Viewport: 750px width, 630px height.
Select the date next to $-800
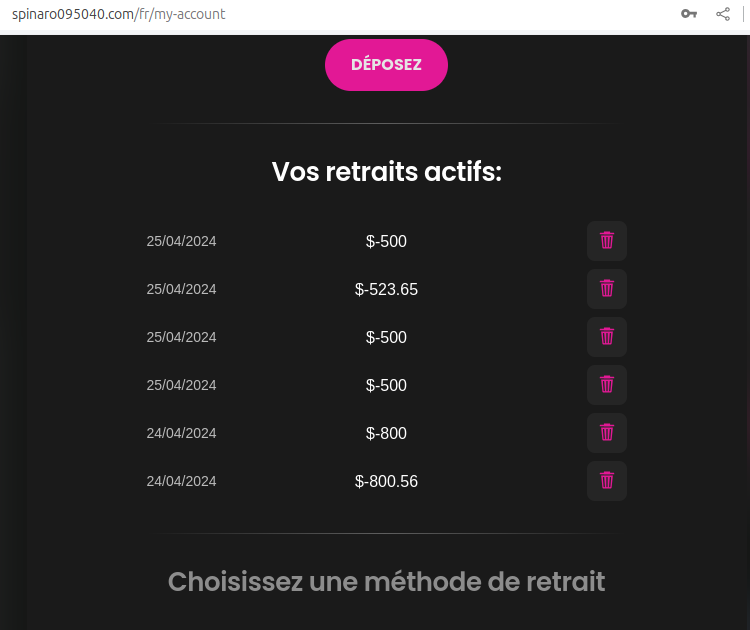(181, 433)
